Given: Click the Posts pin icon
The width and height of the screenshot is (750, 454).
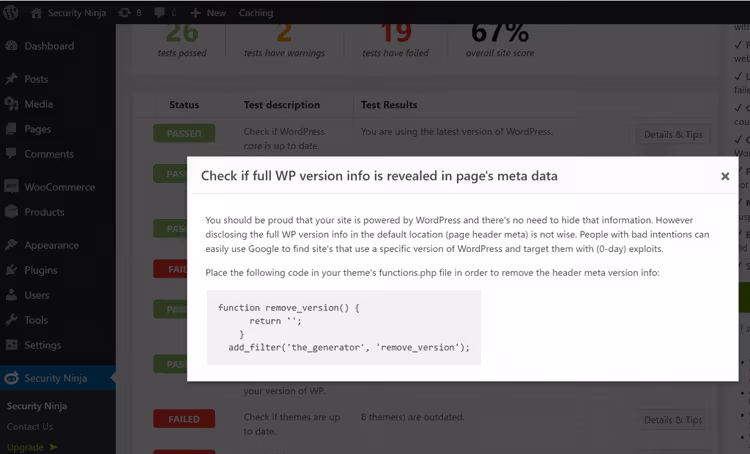Looking at the screenshot, I should (11, 79).
